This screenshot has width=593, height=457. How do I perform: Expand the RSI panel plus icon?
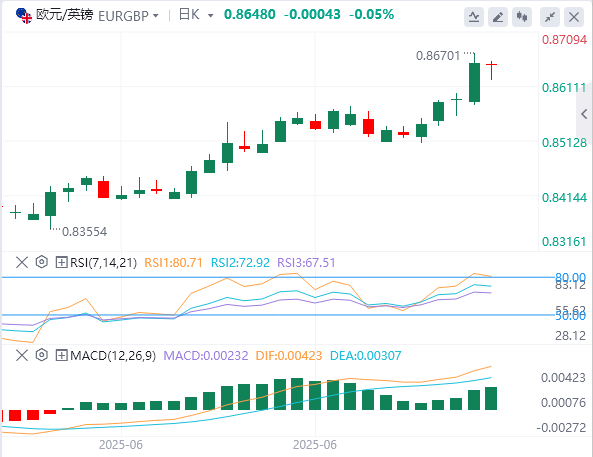click(61, 262)
